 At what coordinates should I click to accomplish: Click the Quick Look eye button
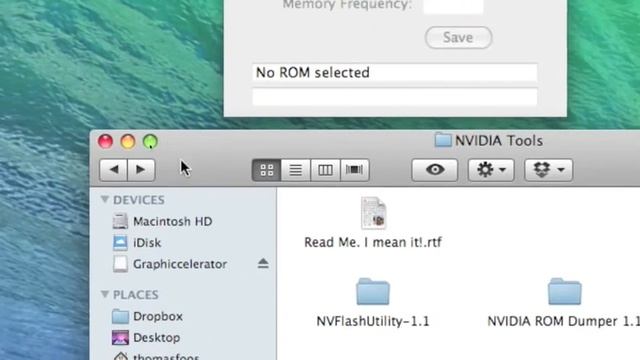(x=435, y=170)
